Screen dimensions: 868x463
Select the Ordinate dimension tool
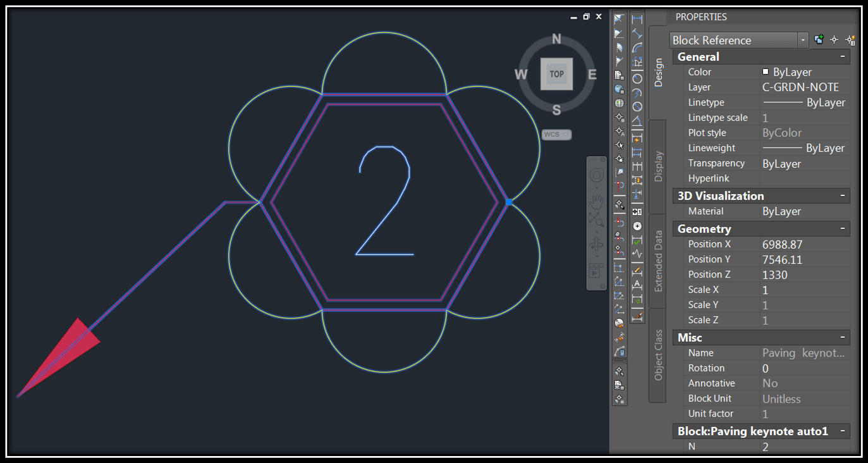[x=637, y=61]
